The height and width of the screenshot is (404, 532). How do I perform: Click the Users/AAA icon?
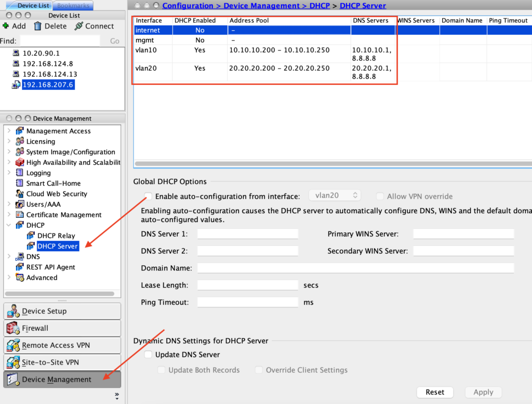[20, 204]
